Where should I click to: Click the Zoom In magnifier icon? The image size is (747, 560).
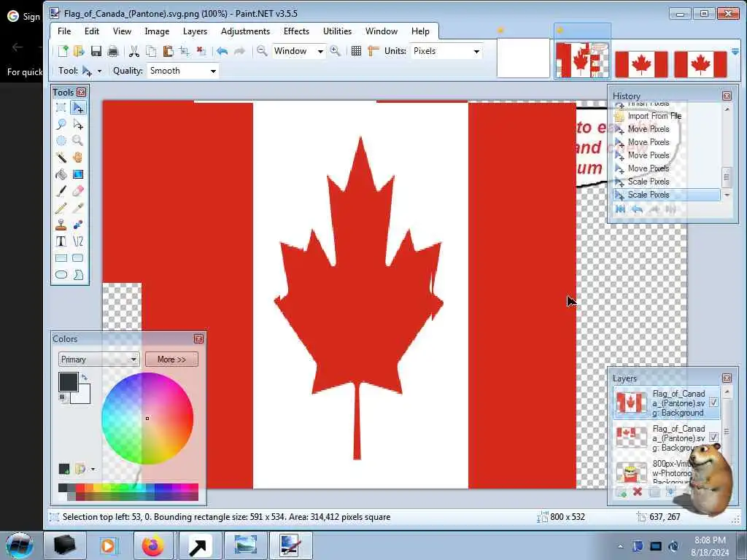click(x=335, y=51)
